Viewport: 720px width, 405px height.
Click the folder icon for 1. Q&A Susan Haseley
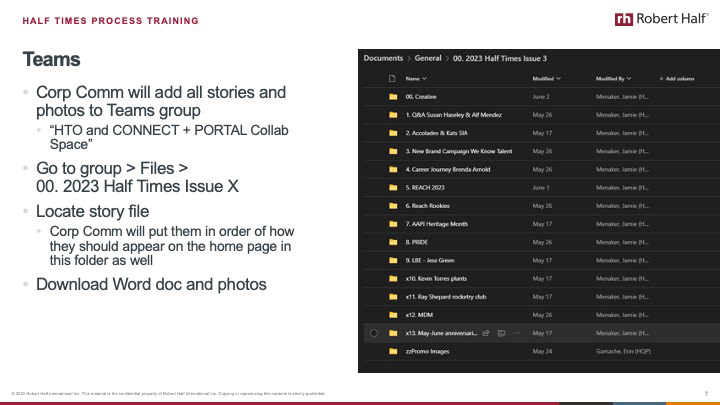coord(393,115)
